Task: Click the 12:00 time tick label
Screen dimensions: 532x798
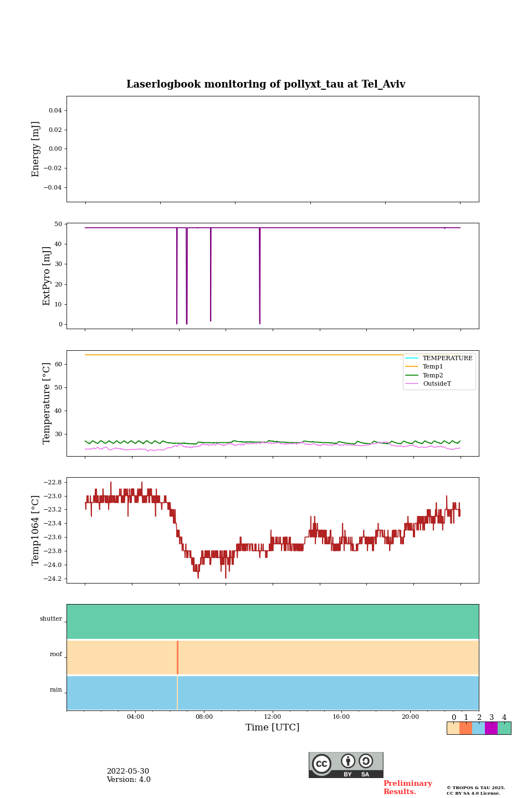Action: pyautogui.click(x=273, y=717)
